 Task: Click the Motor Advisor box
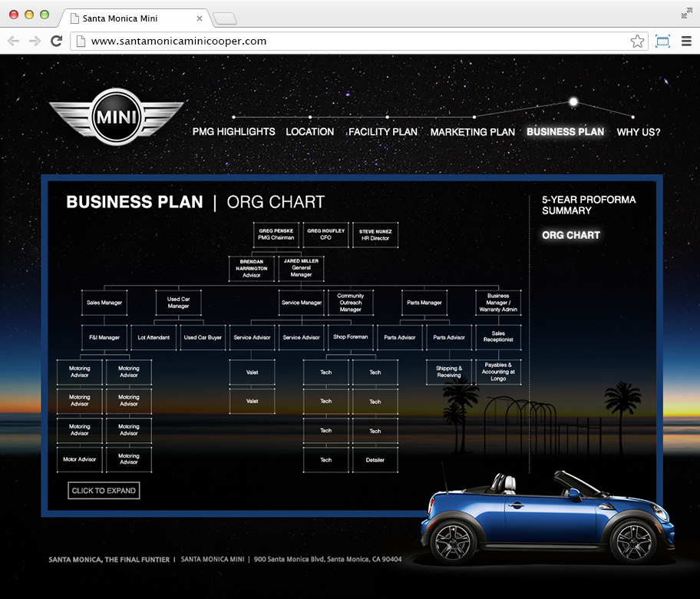[80, 460]
